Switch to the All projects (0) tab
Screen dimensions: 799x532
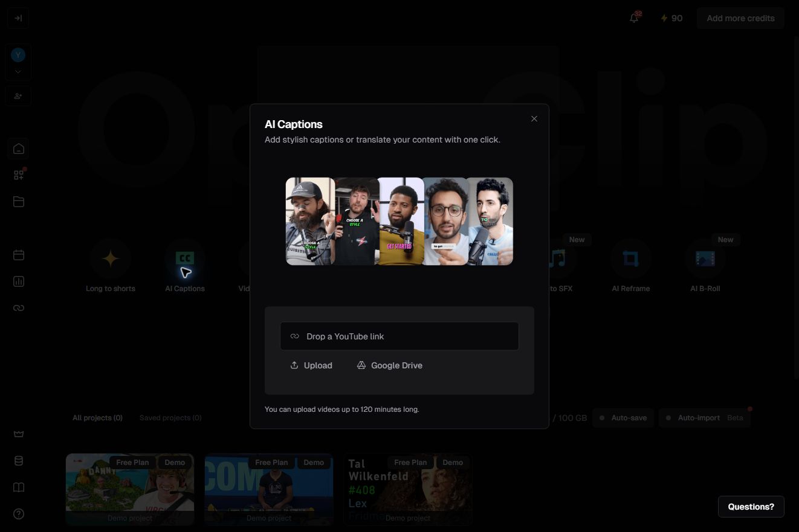pos(97,418)
